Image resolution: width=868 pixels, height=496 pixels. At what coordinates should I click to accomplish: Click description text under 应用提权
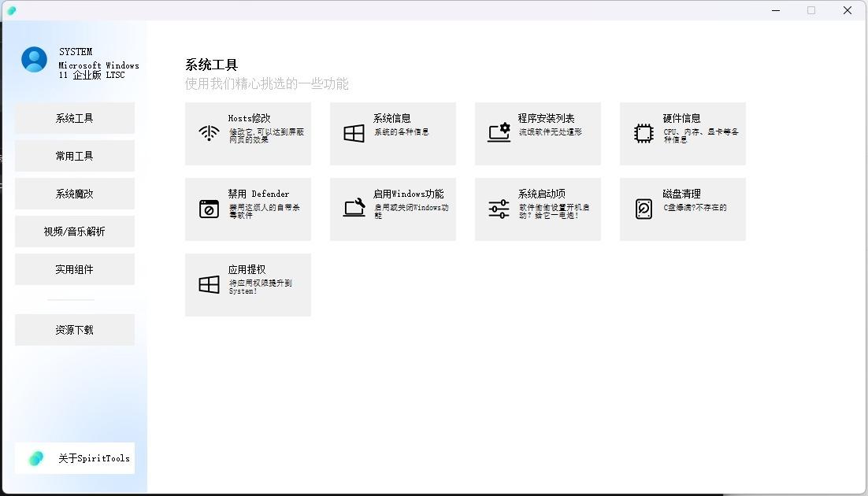pos(260,287)
